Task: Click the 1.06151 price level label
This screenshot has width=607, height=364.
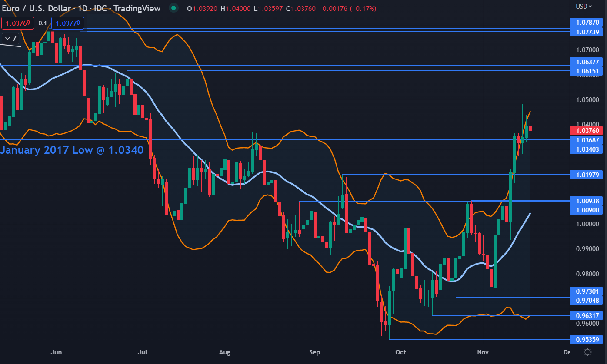Action: 587,71
